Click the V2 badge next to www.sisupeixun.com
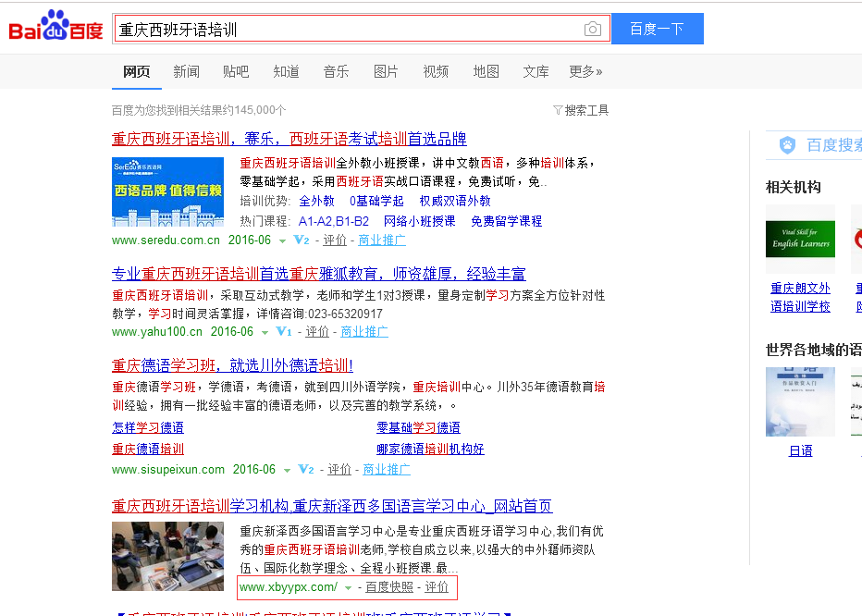Viewport: 862px width, 616px height. click(304, 469)
